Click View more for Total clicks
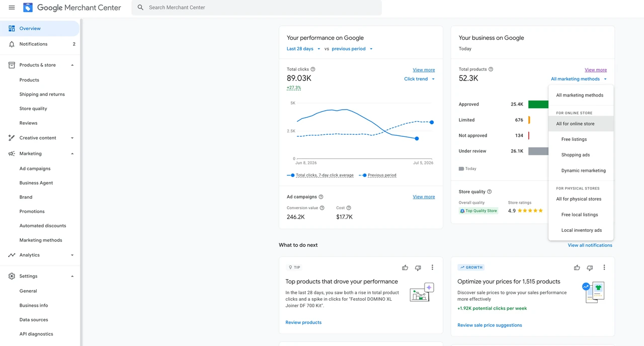644x346 pixels. click(424, 70)
